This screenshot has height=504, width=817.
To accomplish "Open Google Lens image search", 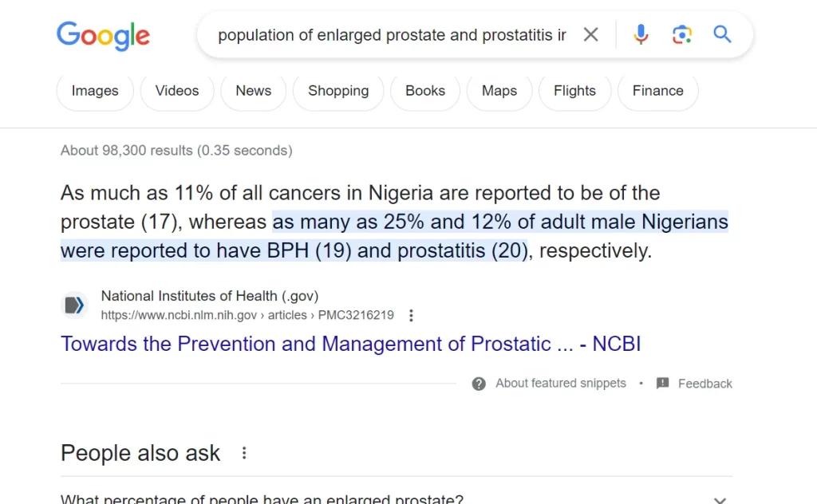I will coord(681,34).
